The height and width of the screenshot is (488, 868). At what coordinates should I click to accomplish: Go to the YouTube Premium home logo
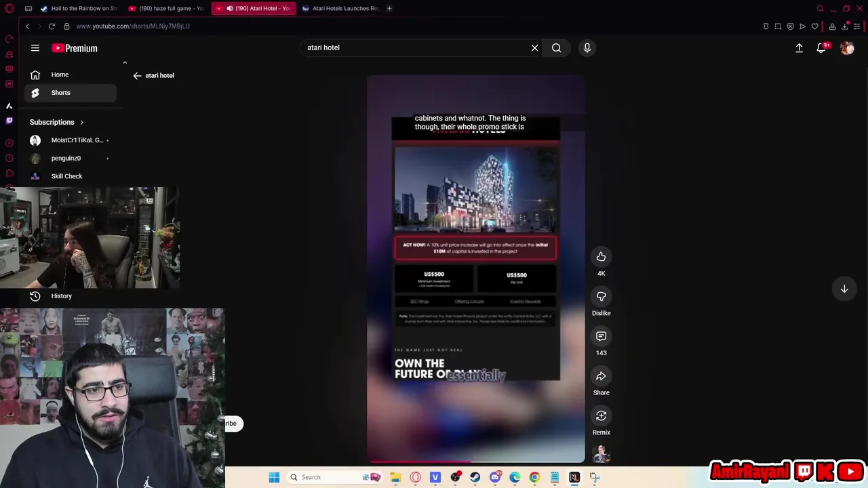click(x=75, y=48)
